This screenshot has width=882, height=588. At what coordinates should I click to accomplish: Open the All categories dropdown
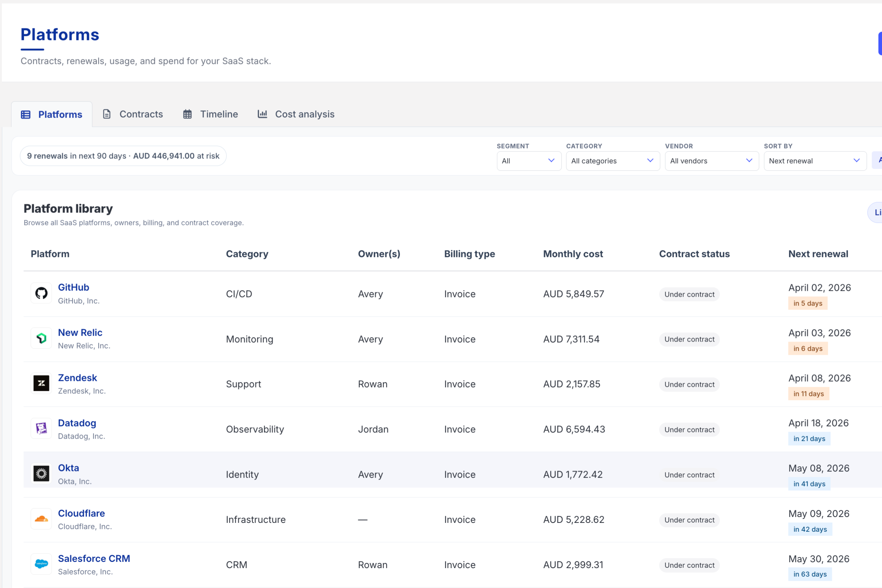[x=613, y=160]
